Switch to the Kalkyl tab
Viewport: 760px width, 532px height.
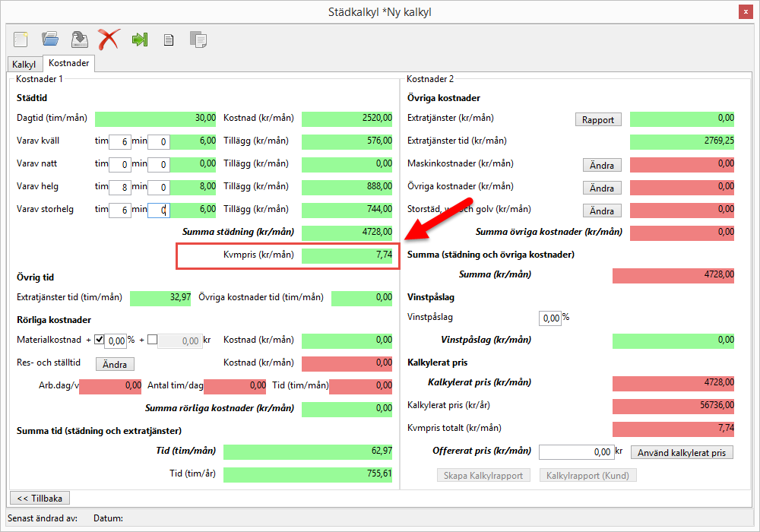point(24,65)
